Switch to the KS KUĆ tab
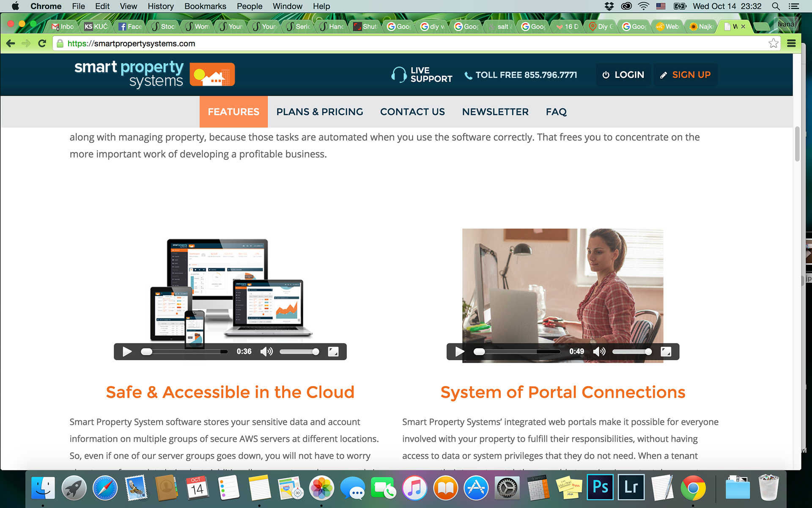812x508 pixels. (x=96, y=26)
